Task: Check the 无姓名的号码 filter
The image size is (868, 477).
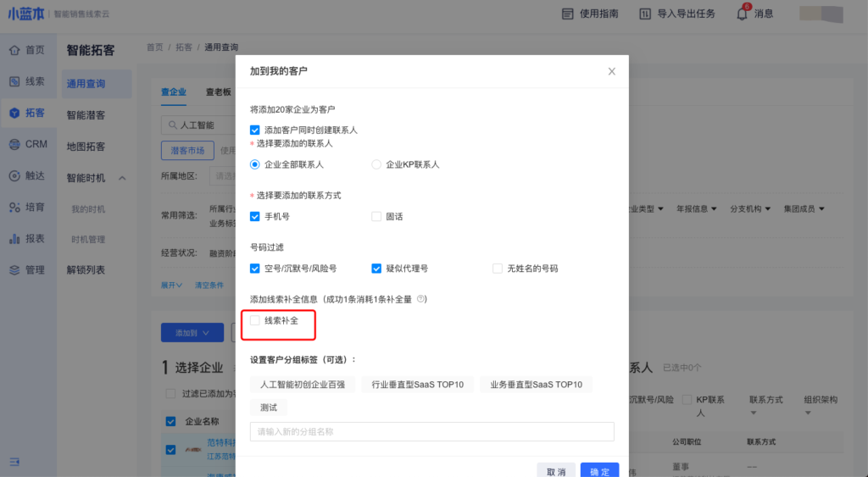Action: pos(498,269)
